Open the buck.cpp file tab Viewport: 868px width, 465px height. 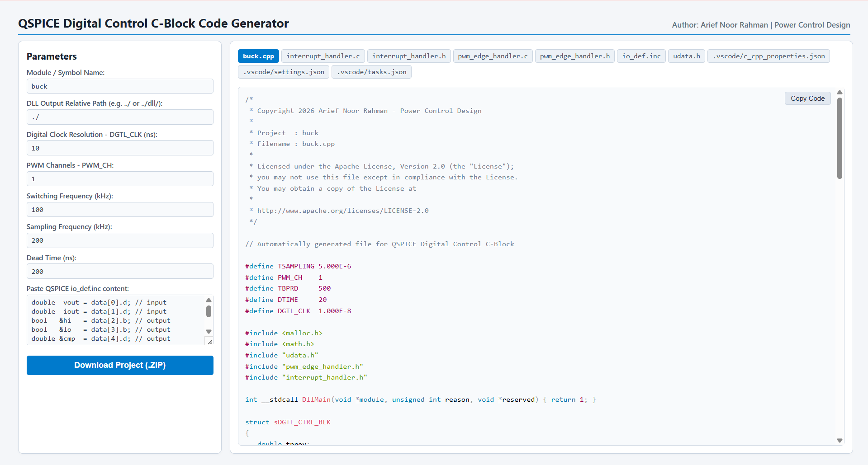click(258, 56)
